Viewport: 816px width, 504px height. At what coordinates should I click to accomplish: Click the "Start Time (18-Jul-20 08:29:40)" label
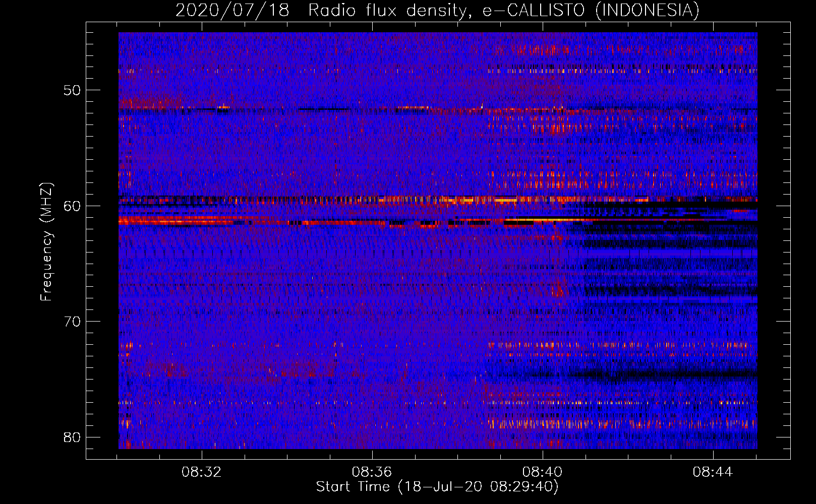(437, 487)
